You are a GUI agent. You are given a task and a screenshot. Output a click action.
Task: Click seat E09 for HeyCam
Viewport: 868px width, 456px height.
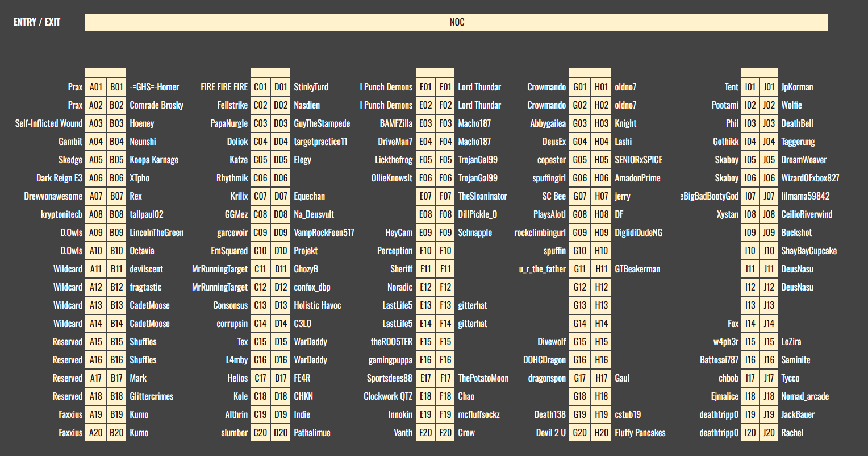tap(425, 233)
